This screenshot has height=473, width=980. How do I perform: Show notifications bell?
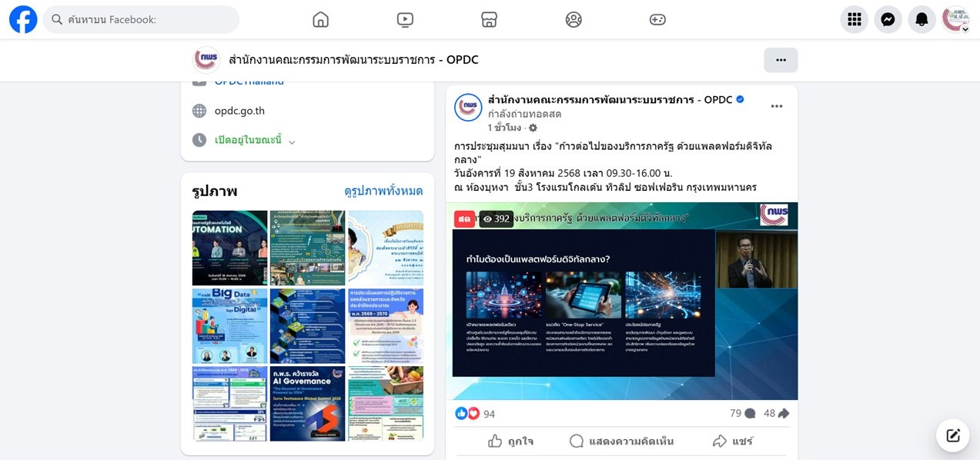coord(921,19)
